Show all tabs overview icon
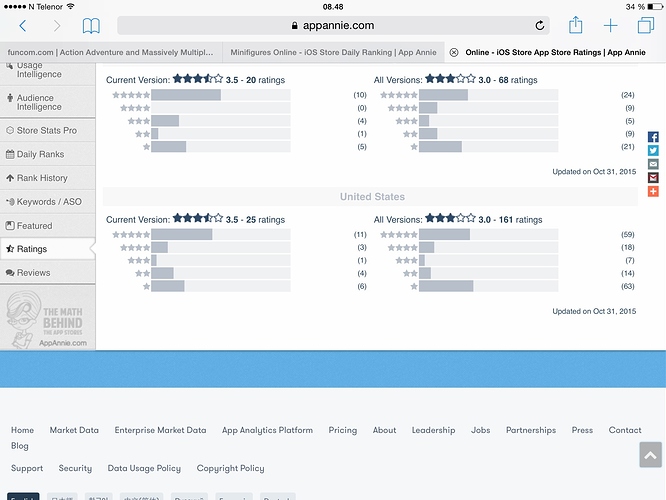The image size is (666, 500). click(x=646, y=25)
